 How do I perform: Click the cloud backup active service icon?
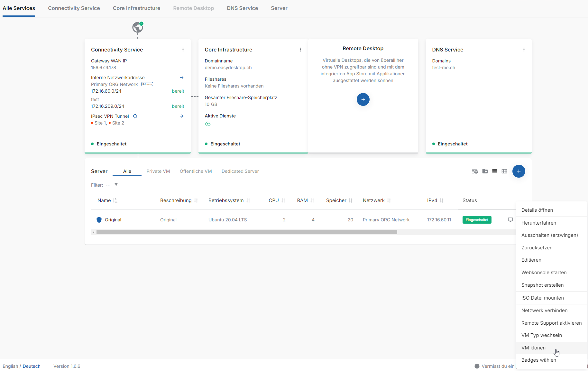208,124
